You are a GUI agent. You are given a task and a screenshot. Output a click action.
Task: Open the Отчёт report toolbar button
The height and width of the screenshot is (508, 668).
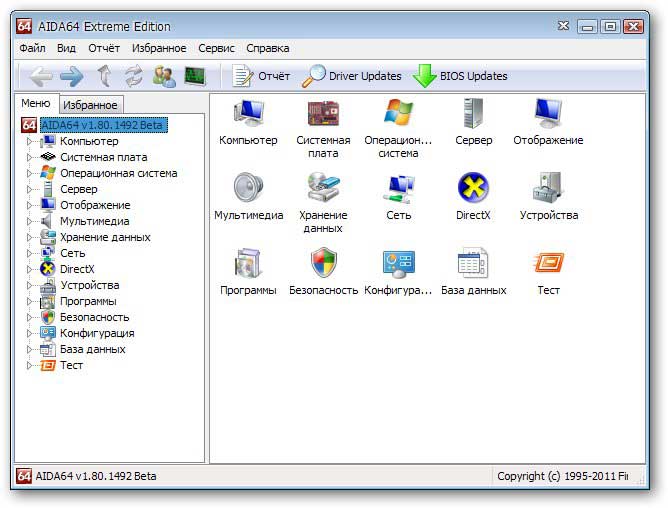click(x=261, y=76)
